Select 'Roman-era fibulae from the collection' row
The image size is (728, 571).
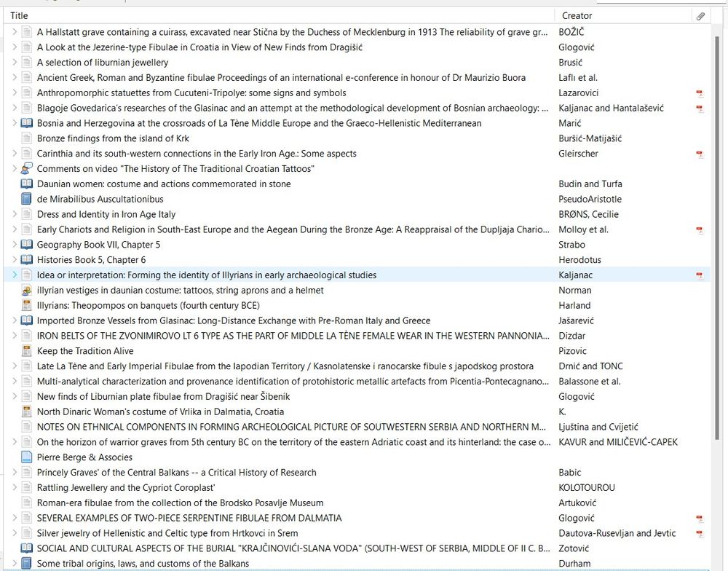click(x=357, y=503)
